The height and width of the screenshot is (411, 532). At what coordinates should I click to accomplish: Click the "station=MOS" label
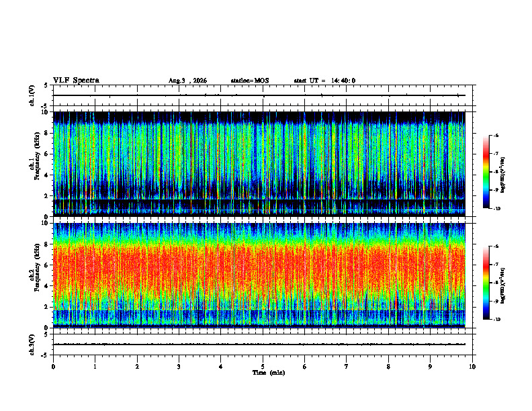coord(250,81)
